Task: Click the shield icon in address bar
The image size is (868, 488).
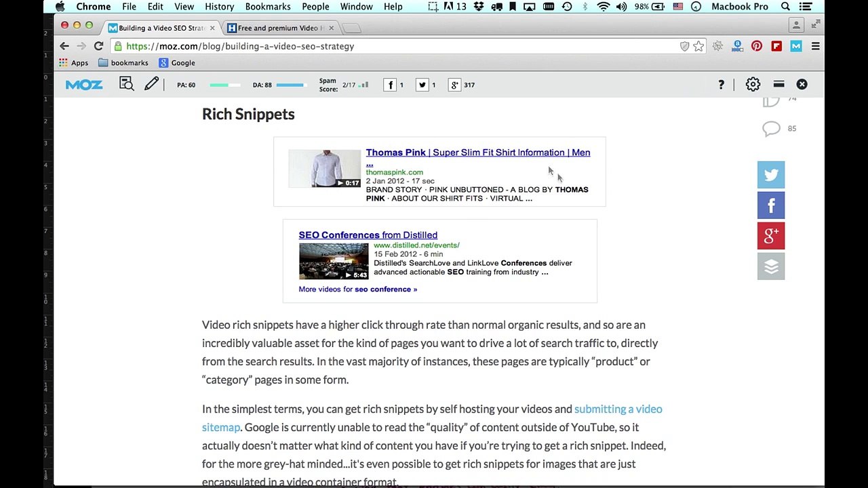Action: (x=685, y=46)
